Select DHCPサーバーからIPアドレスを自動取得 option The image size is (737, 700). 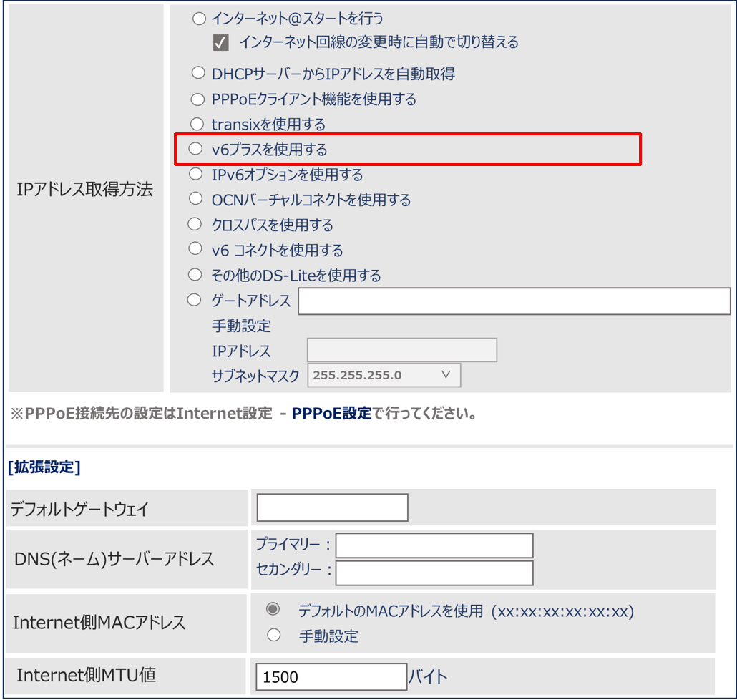pyautogui.click(x=199, y=73)
